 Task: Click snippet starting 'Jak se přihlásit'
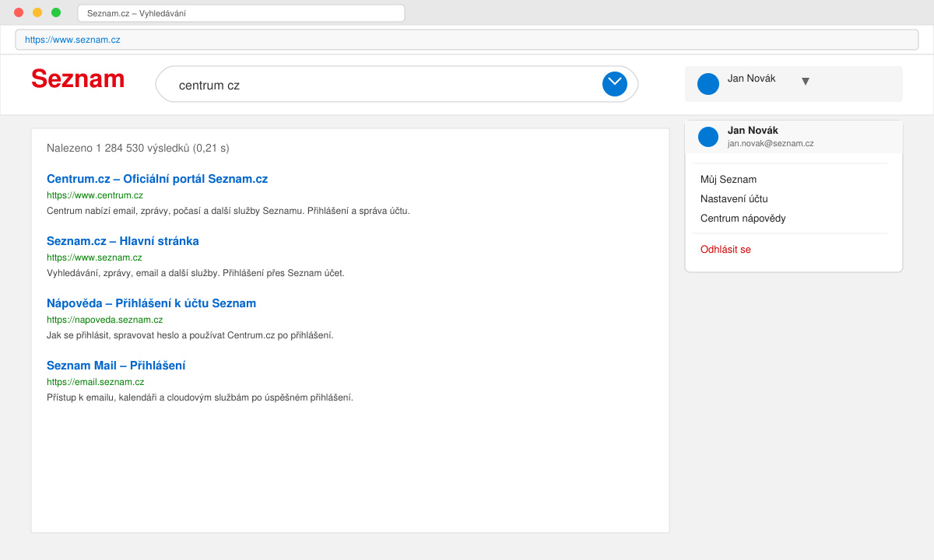190,335
